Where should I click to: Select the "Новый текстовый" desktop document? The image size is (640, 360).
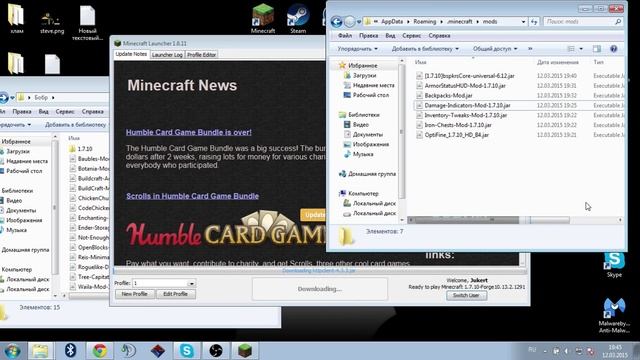[x=87, y=22]
